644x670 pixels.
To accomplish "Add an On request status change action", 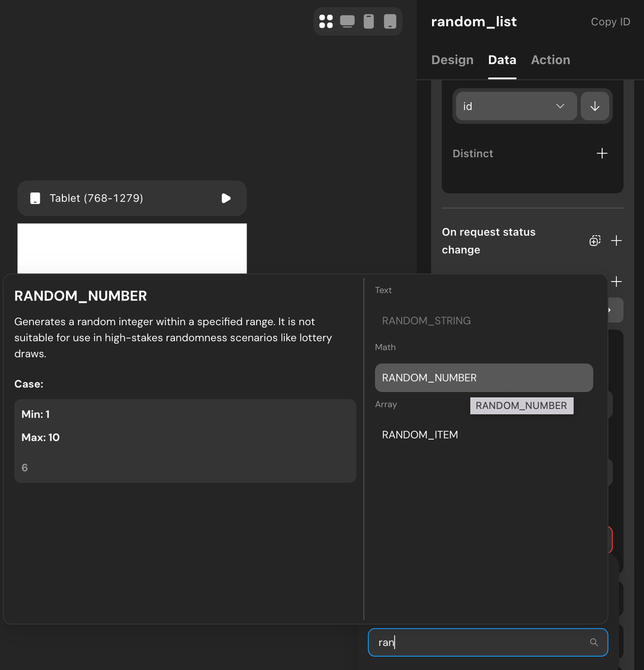I will tap(616, 241).
